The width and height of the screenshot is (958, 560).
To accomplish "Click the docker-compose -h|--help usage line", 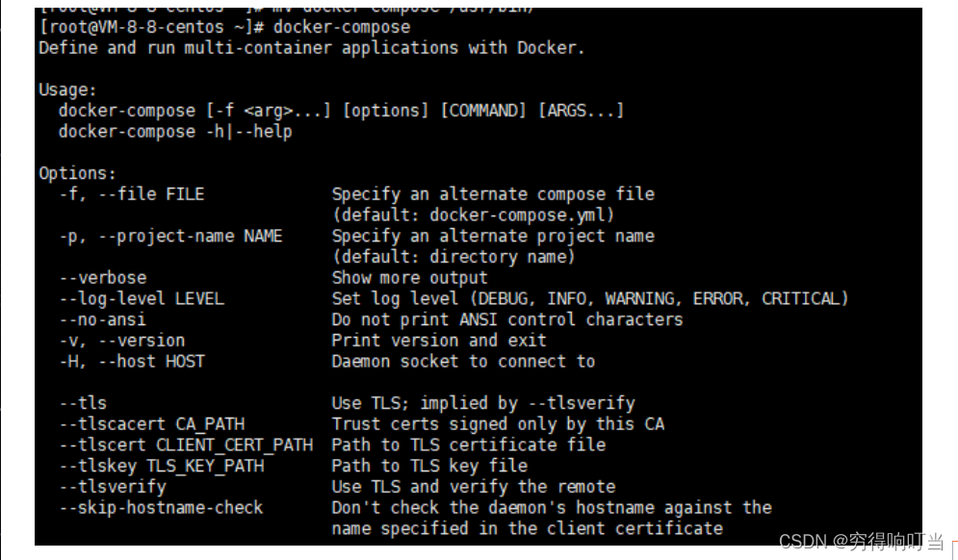I will pyautogui.click(x=175, y=132).
